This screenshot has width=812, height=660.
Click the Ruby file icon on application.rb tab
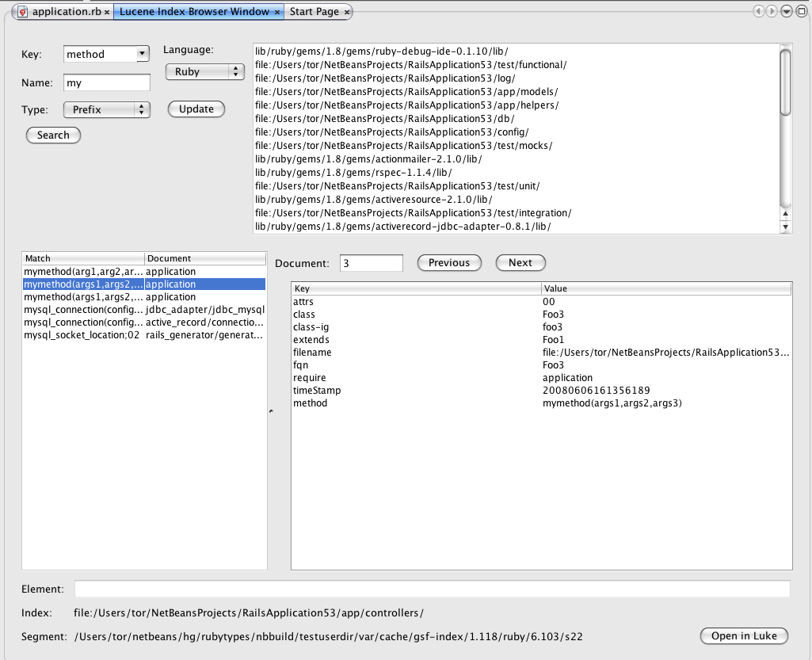coord(23,11)
